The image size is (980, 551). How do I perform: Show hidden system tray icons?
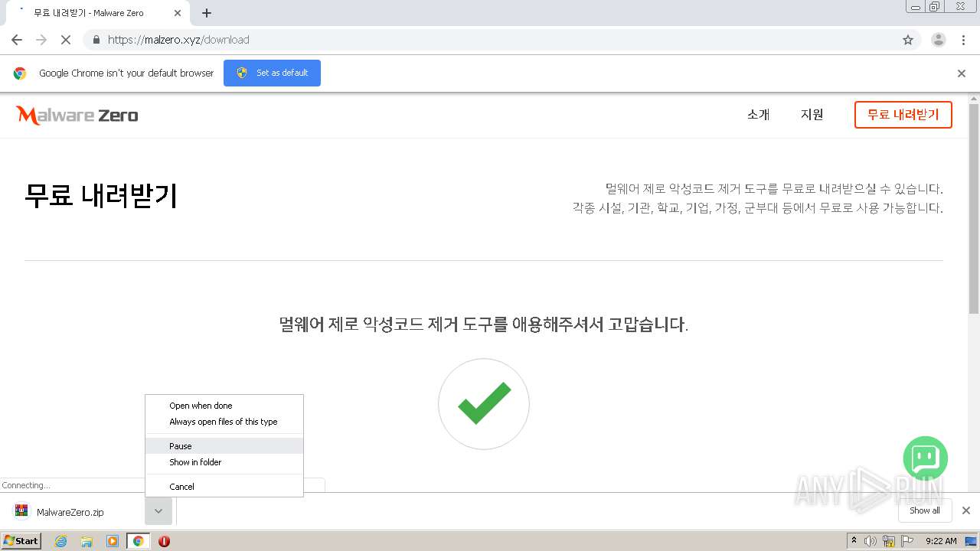(x=854, y=541)
